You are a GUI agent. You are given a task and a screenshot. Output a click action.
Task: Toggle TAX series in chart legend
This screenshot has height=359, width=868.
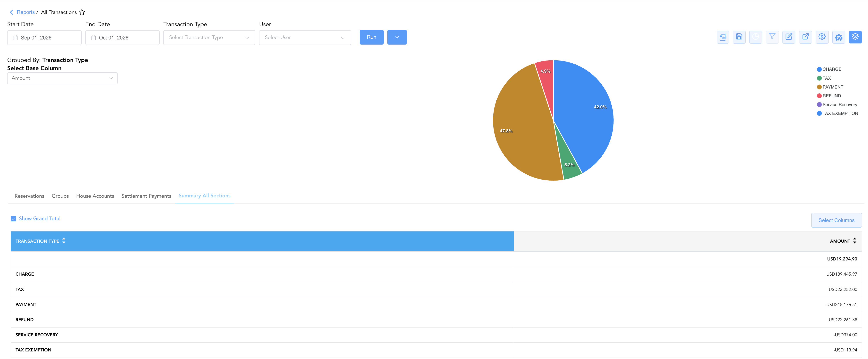pos(824,78)
